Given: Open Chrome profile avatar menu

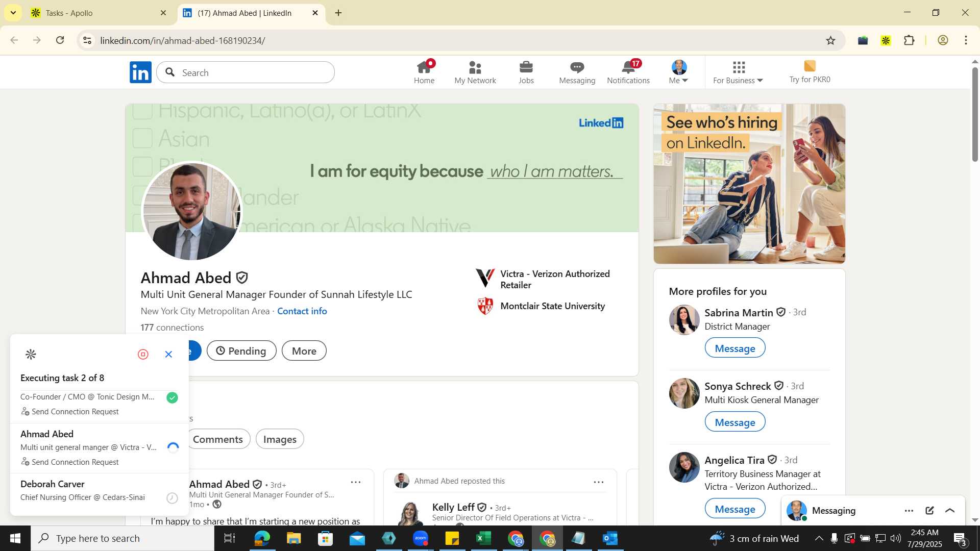Looking at the screenshot, I should pyautogui.click(x=943, y=40).
